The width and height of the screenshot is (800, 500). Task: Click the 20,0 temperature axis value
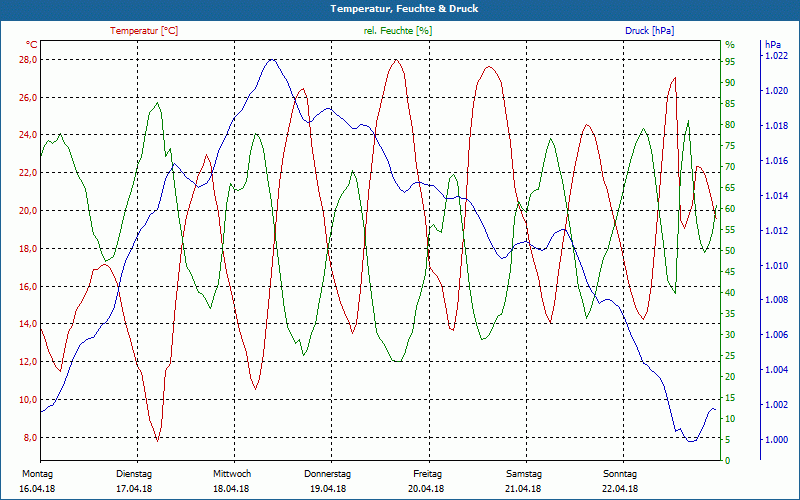tap(28, 210)
